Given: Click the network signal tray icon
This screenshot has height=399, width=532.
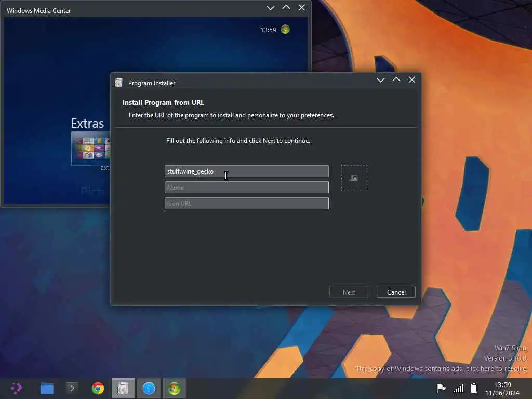Looking at the screenshot, I should point(458,388).
